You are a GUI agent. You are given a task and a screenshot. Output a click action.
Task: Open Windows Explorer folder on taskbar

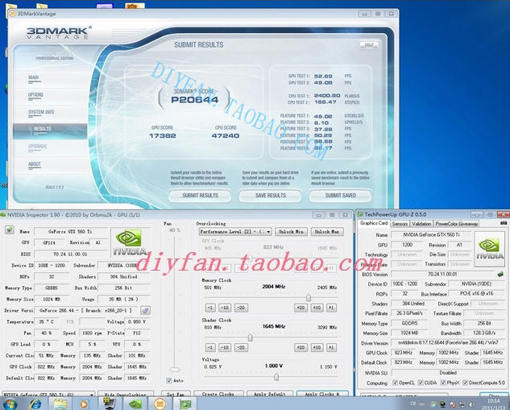[x=60, y=404]
